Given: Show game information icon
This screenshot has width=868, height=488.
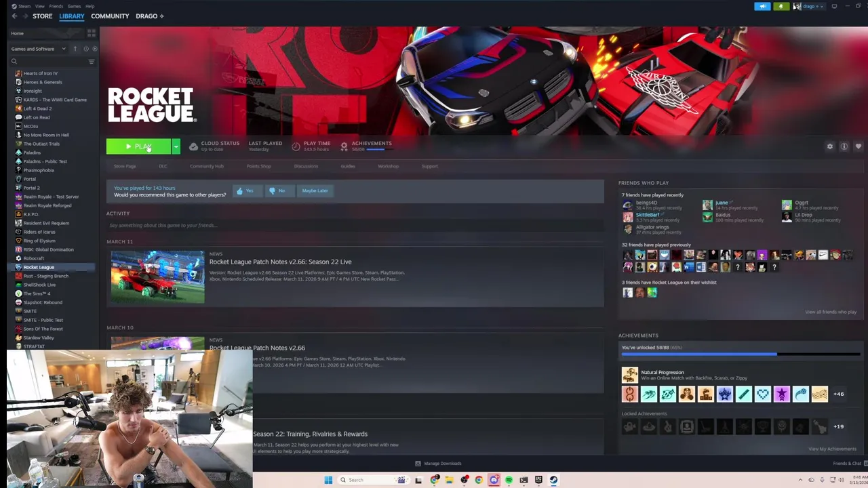Looking at the screenshot, I should [844, 146].
